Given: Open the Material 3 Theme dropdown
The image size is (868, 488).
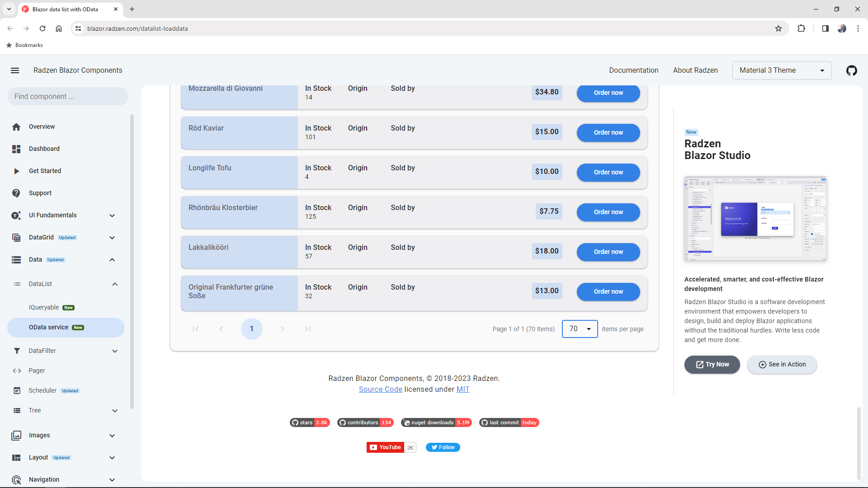Looking at the screenshot, I should 782,70.
